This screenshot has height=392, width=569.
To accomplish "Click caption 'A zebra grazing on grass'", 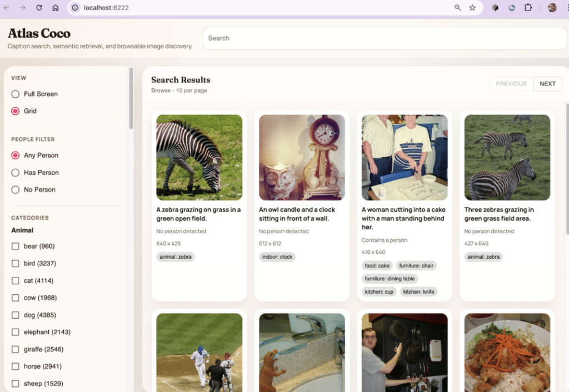I will pyautogui.click(x=198, y=214).
